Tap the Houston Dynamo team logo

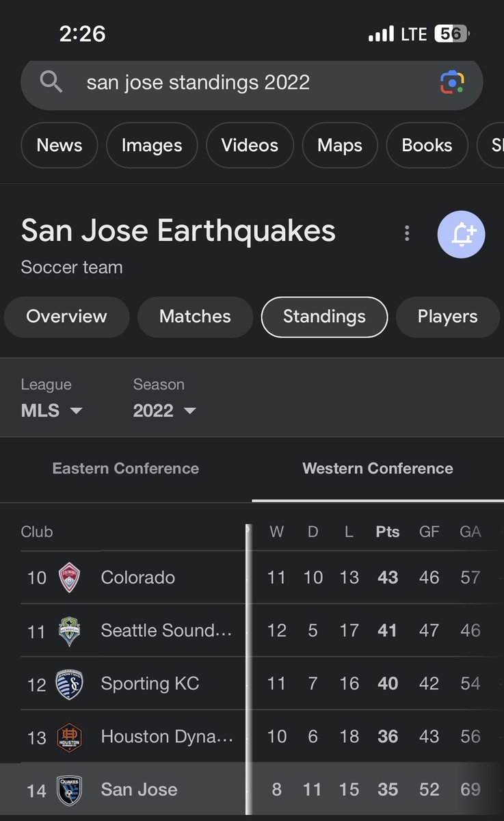(x=70, y=737)
